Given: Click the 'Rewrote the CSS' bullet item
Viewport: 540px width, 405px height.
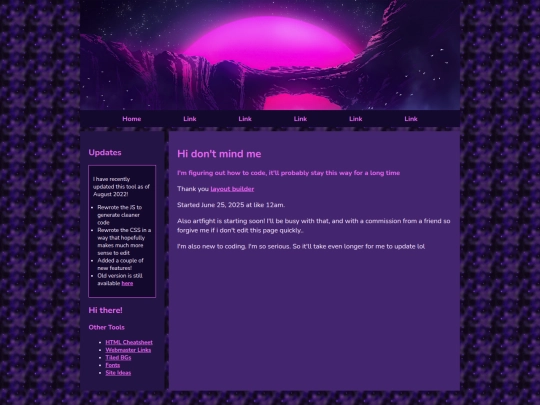Looking at the screenshot, I should click(124, 241).
